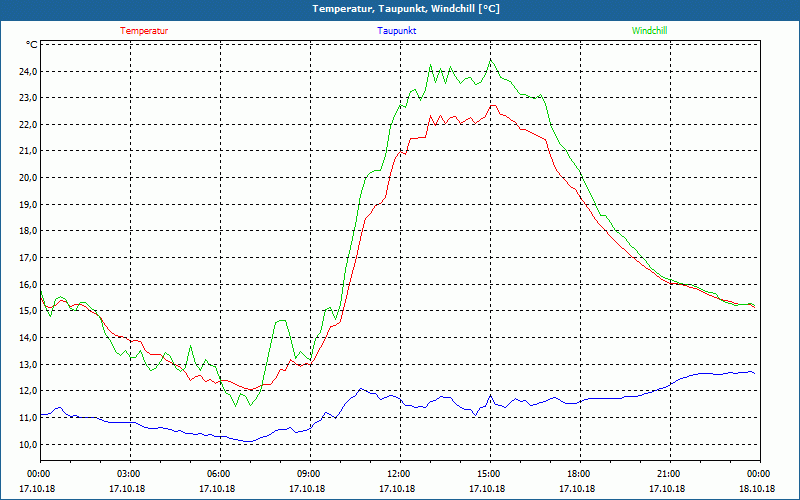The image size is (800, 500).
Task: Click the 03:00 time axis label
Action: point(131,474)
